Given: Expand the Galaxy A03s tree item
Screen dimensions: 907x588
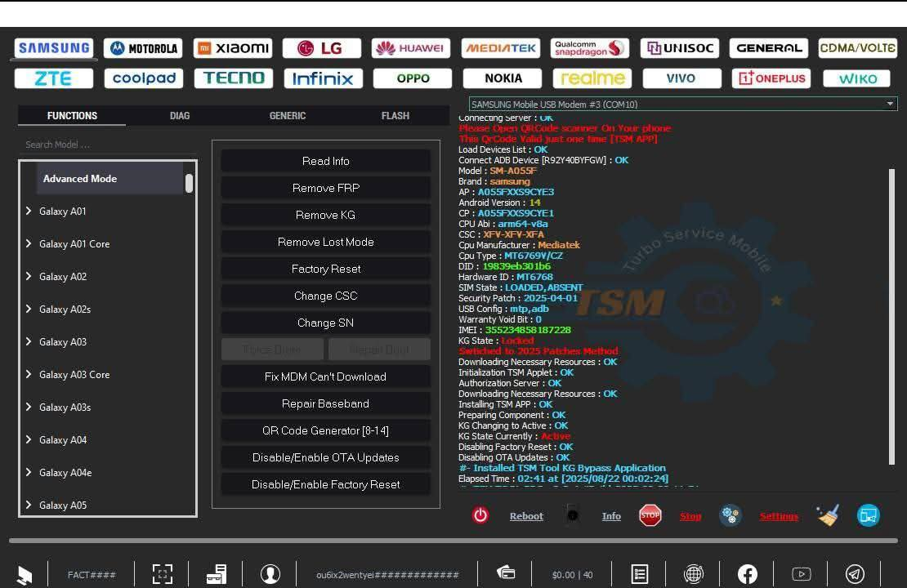Looking at the screenshot, I should (29, 407).
